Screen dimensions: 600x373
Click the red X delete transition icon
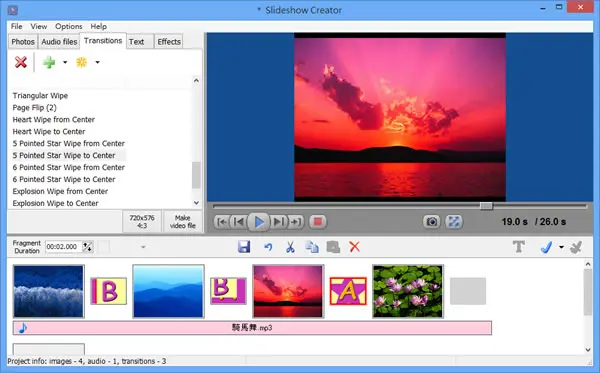(x=21, y=62)
